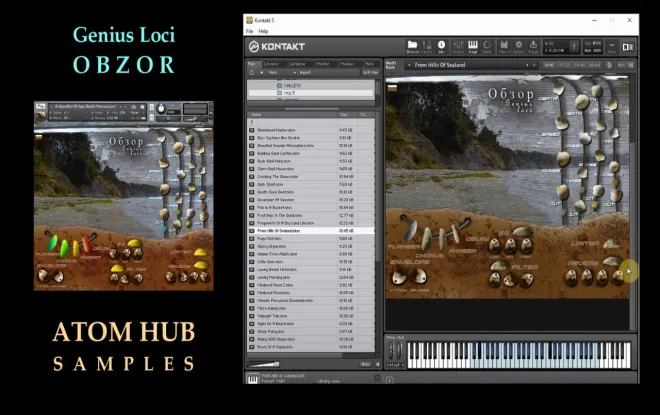Click the preview play icon beside Auto
Image resolution: width=660 pixels, height=415 pixels.
[377, 364]
